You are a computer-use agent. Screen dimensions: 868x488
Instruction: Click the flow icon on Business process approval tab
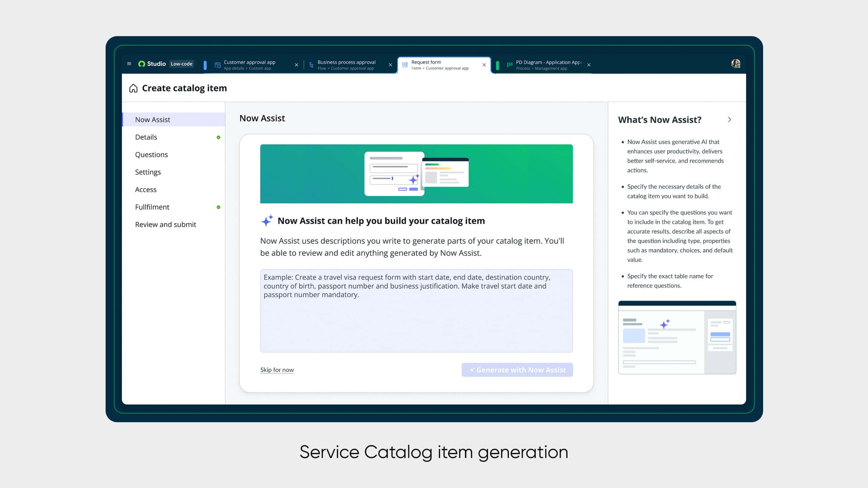tap(311, 65)
